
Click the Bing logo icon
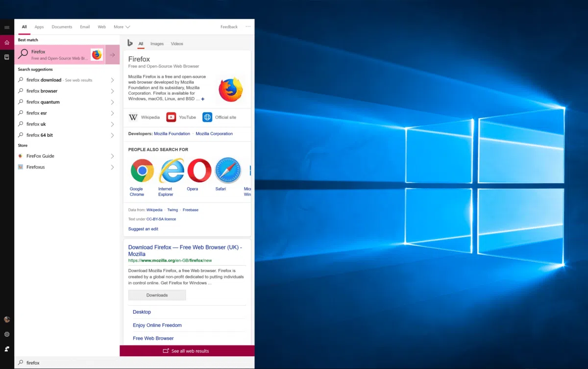(x=129, y=43)
